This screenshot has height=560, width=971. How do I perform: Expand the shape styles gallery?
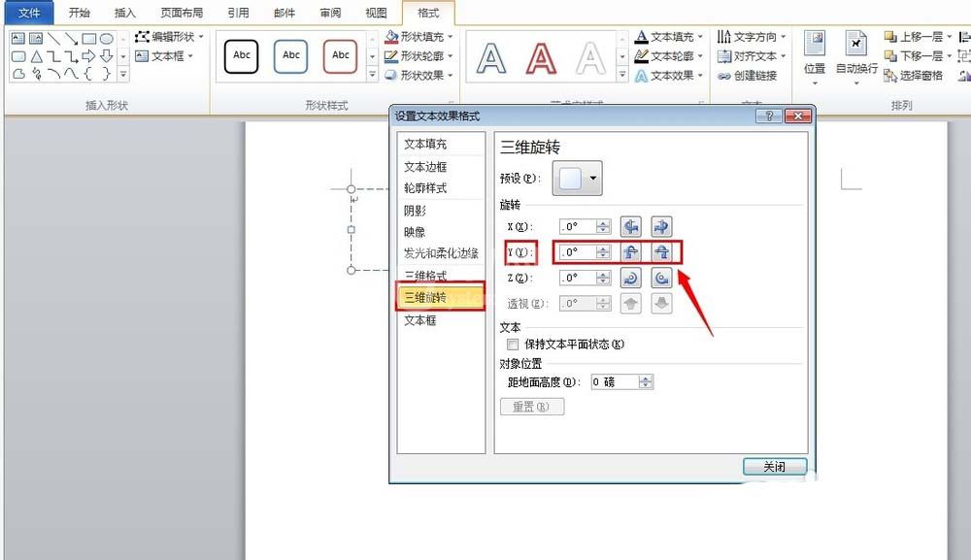[372, 75]
